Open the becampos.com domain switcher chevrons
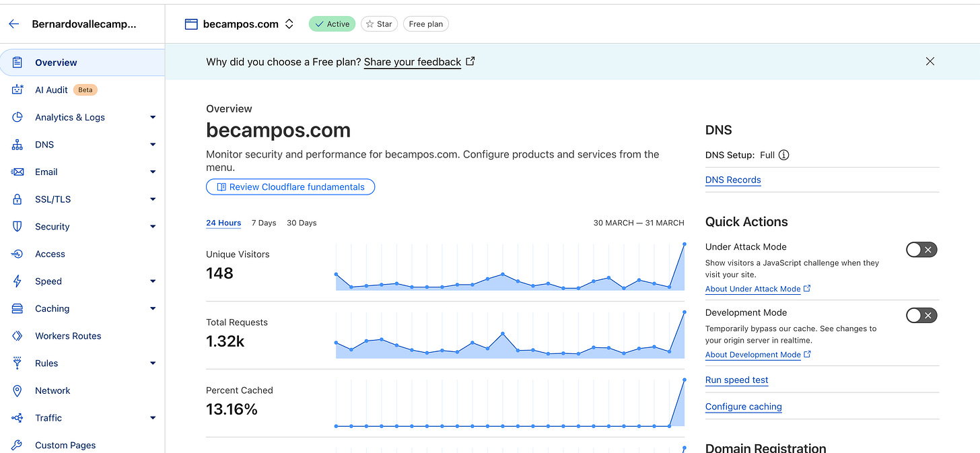The width and height of the screenshot is (980, 453). [289, 24]
